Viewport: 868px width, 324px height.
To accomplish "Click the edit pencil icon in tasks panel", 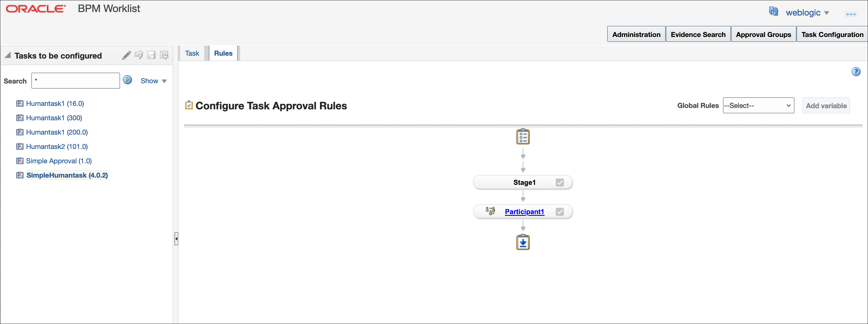I will click(126, 55).
